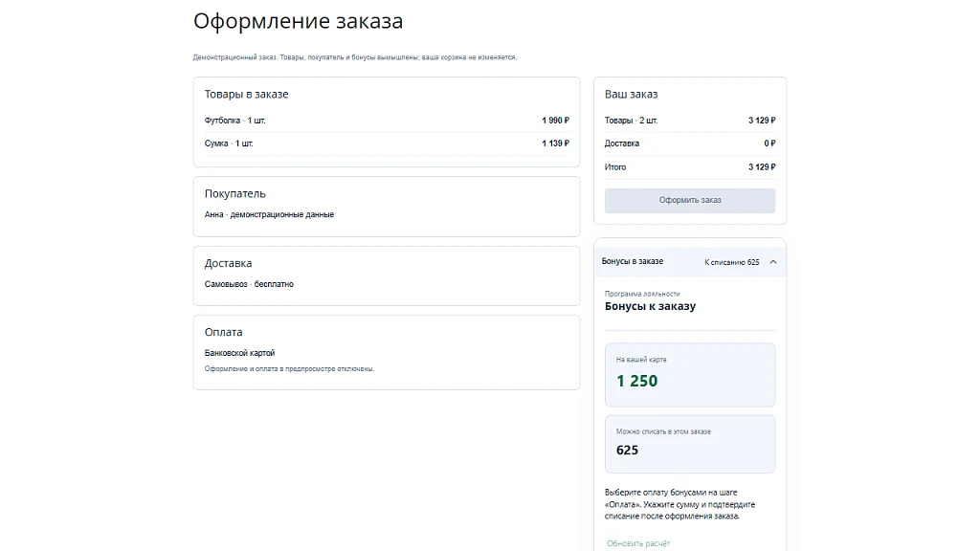Image resolution: width=980 pixels, height=551 pixels.
Task: Click the delivery cost 0 ₽
Action: 769,143
